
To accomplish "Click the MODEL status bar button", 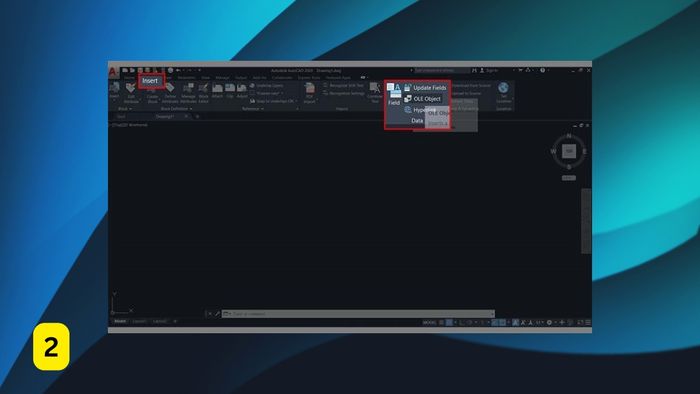I will 429,322.
